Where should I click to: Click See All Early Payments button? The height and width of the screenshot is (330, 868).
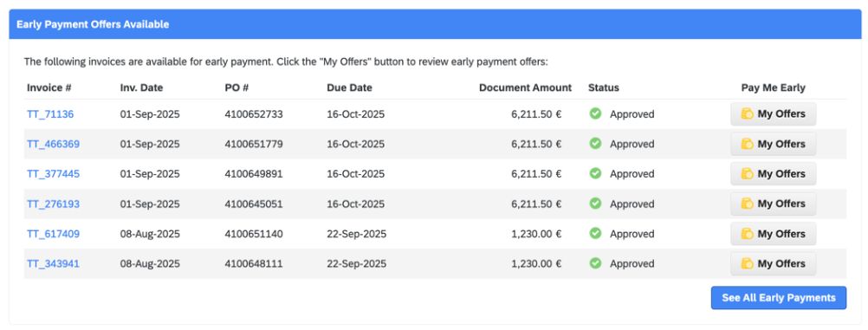point(778,298)
